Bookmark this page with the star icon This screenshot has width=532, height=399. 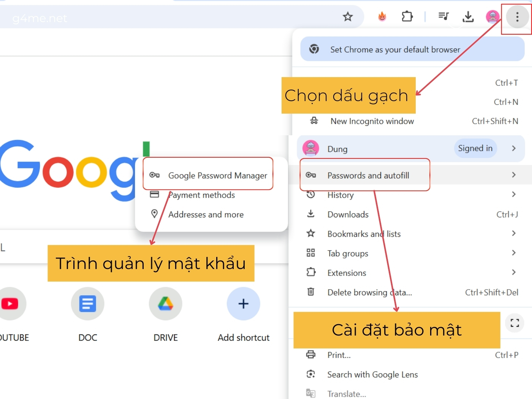point(348,17)
